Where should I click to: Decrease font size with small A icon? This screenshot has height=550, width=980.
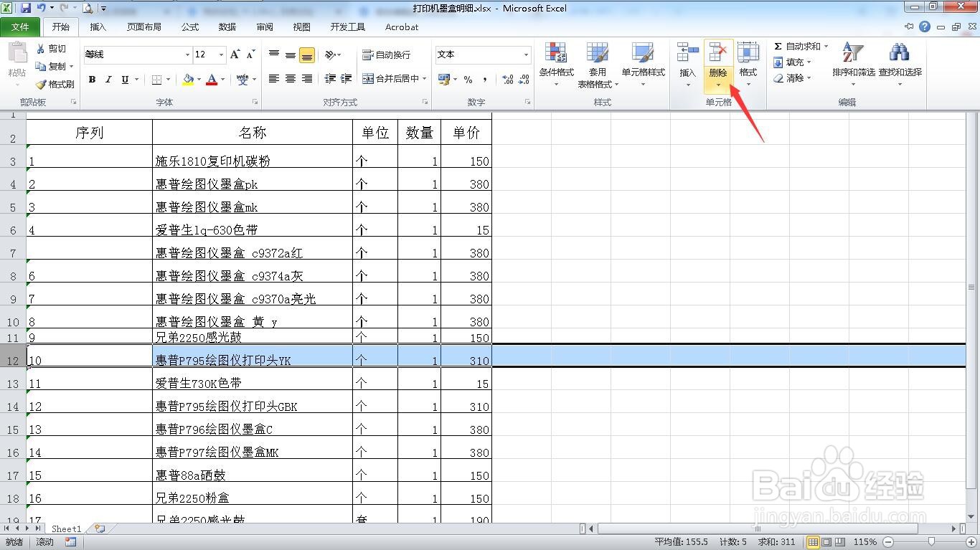click(x=250, y=54)
